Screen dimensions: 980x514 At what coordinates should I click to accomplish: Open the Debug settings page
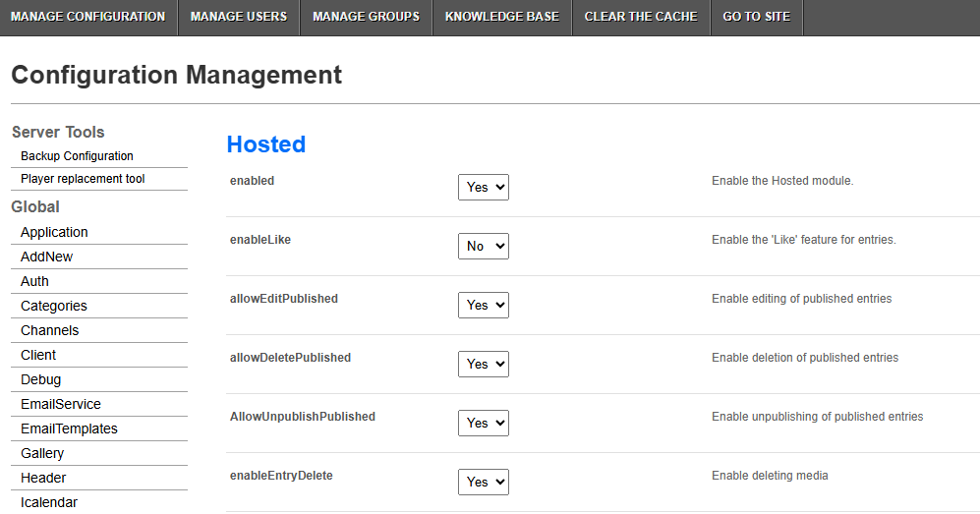[x=40, y=379]
